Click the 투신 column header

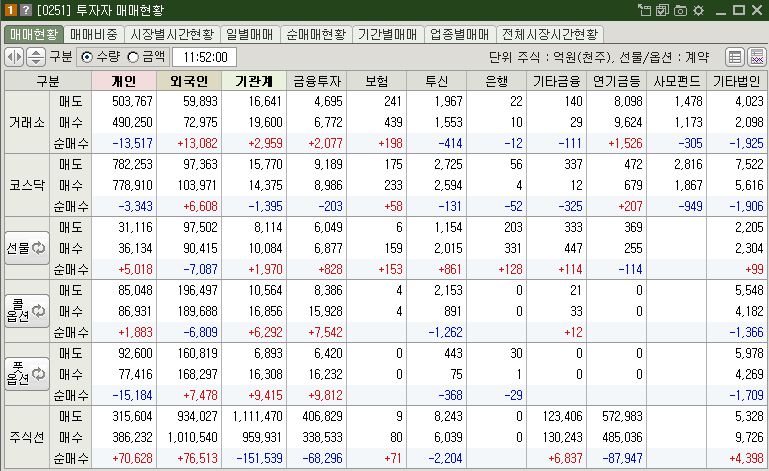click(436, 81)
